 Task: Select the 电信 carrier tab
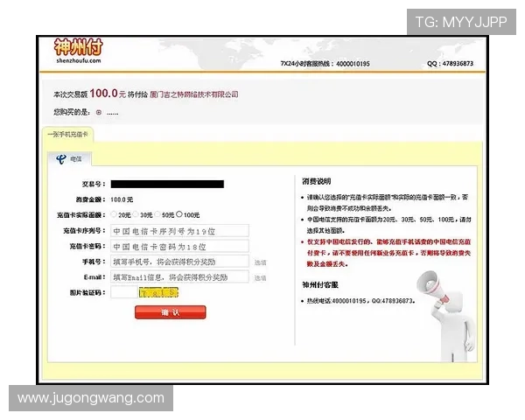point(69,158)
